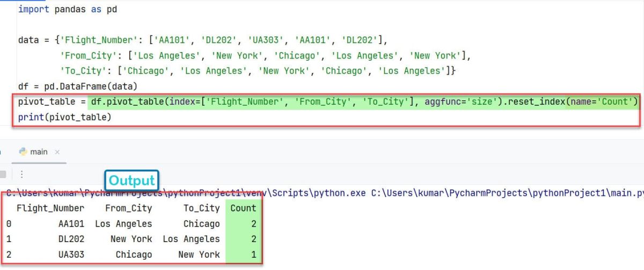Screen dimensions: 644x270
Task: Click the Count column header in output
Action: 243,208
